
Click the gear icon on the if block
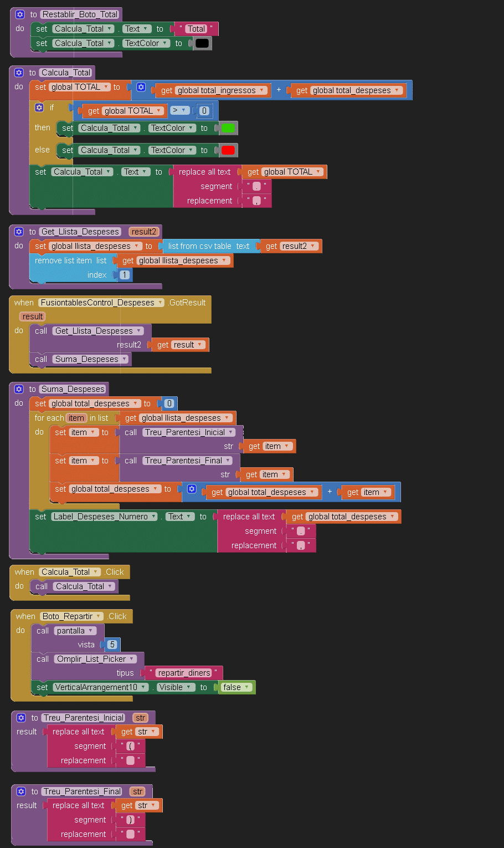click(39, 108)
